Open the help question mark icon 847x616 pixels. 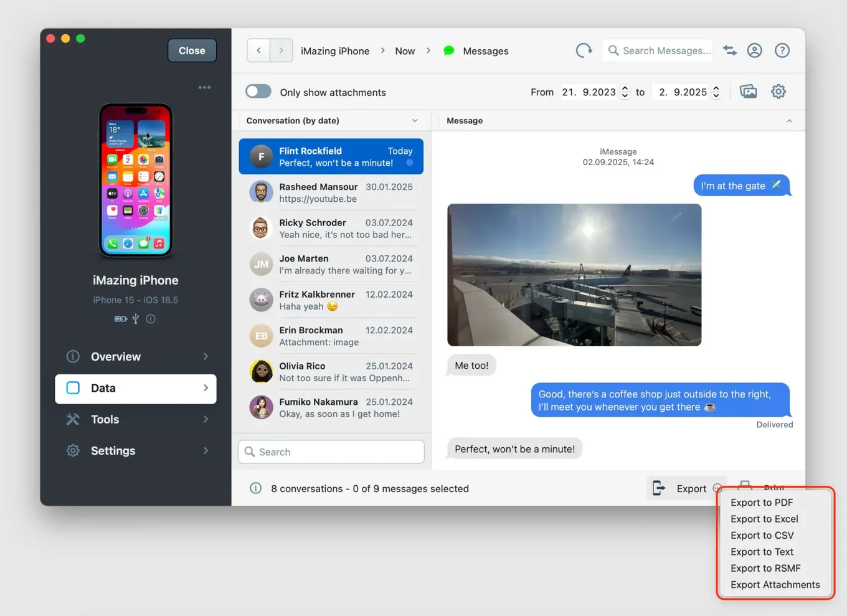click(782, 50)
